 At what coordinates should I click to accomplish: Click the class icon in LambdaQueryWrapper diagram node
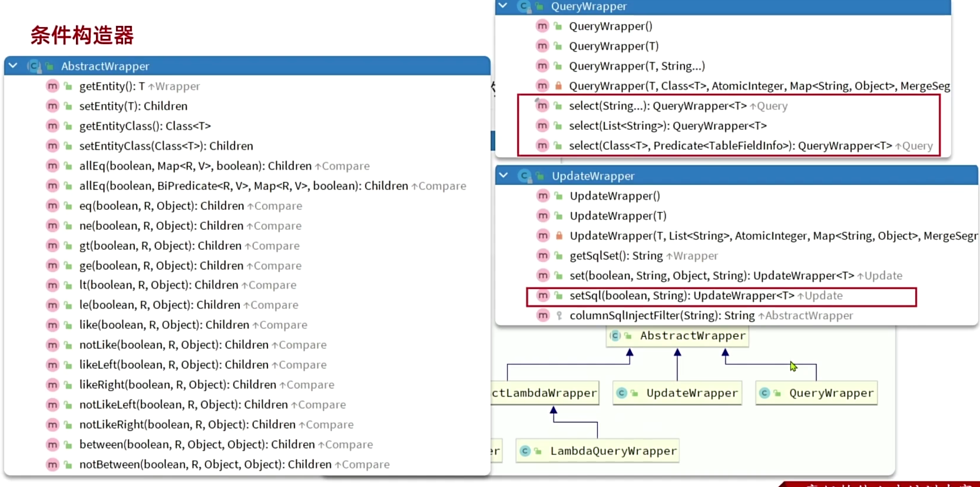526,451
